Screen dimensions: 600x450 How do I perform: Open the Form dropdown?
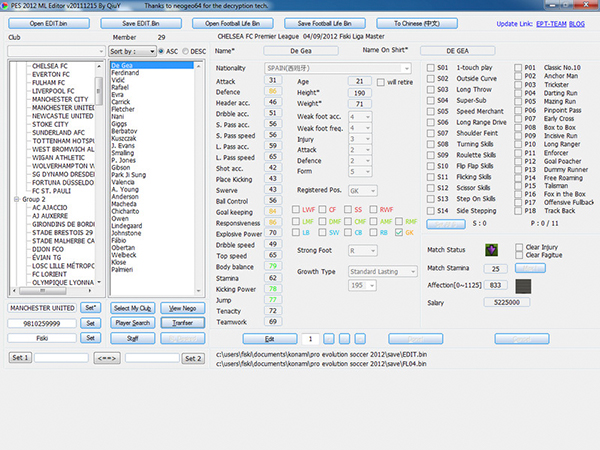360,171
